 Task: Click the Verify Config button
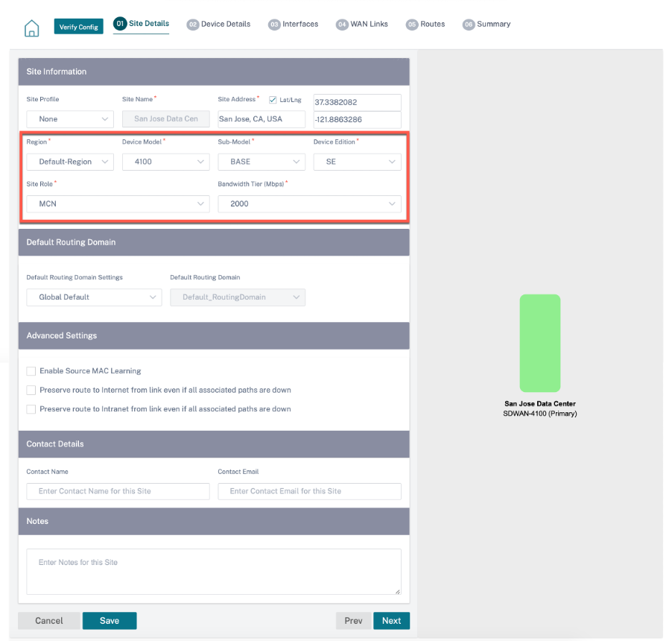tap(78, 27)
